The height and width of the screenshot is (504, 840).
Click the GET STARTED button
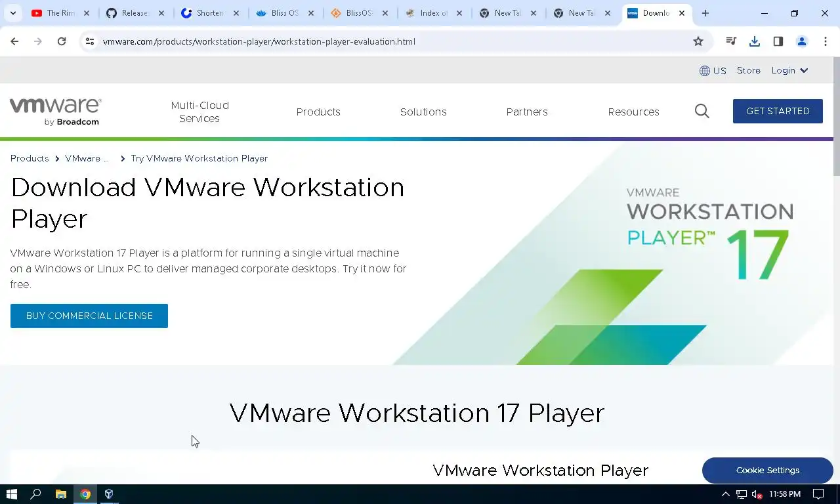point(778,111)
